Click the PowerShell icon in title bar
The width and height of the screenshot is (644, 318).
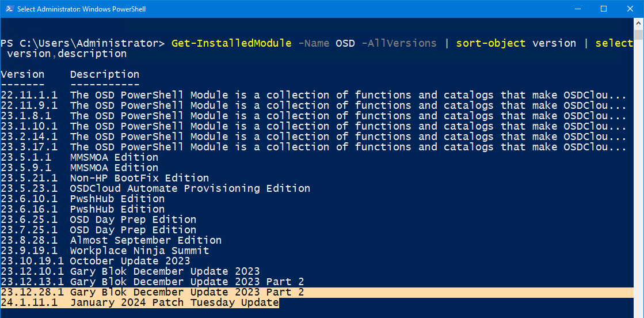point(8,9)
